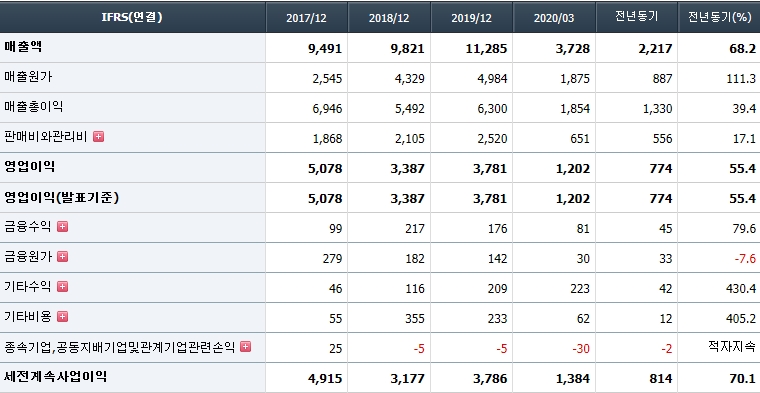Select the 세전계속사업이익 row label

coord(56,377)
